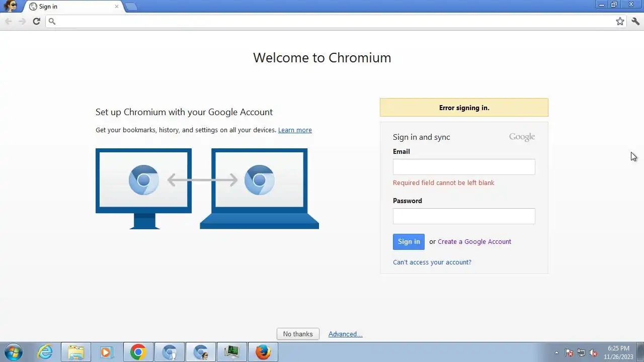Reload the page with the refresh icon
Viewport: 644px width, 362px height.
[x=36, y=21]
